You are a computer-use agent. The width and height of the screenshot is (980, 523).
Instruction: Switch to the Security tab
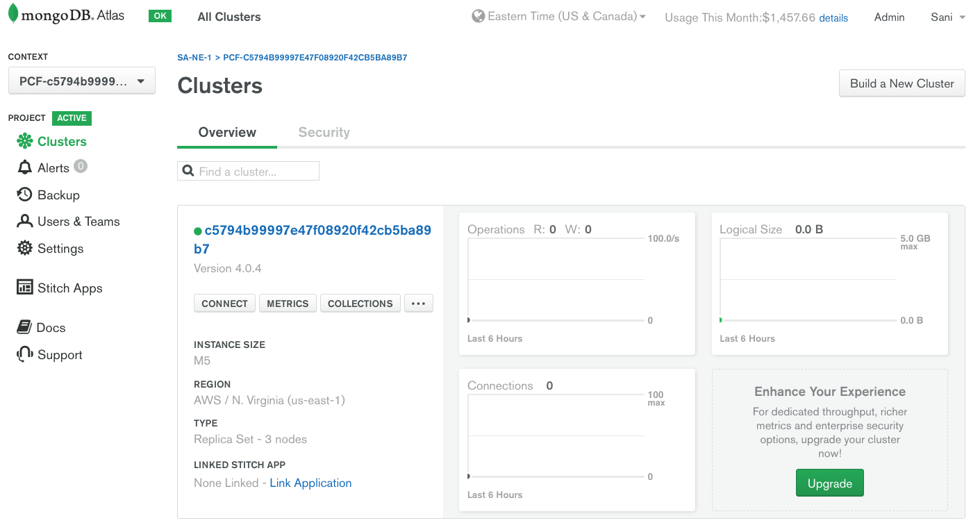pyautogui.click(x=324, y=132)
